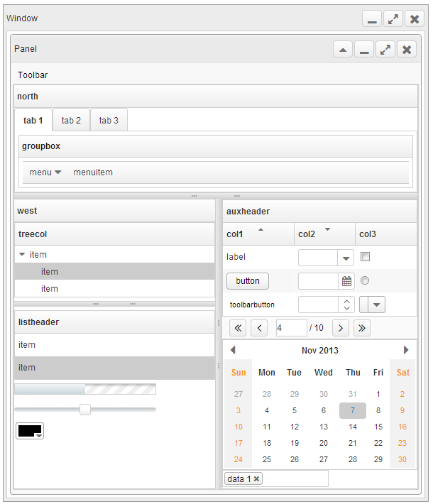Switch to tab 2
This screenshot has height=504, width=433.
pos(71,121)
